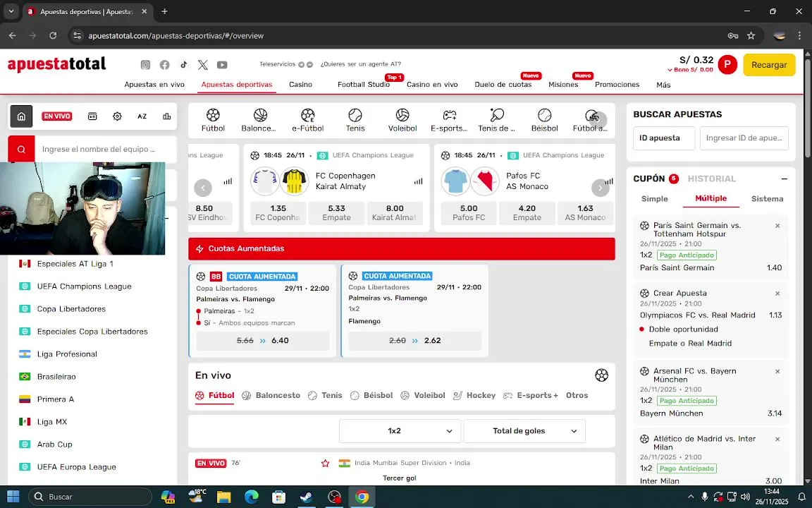Open the Más navigation menu
This screenshot has width=812, height=508.
point(663,85)
